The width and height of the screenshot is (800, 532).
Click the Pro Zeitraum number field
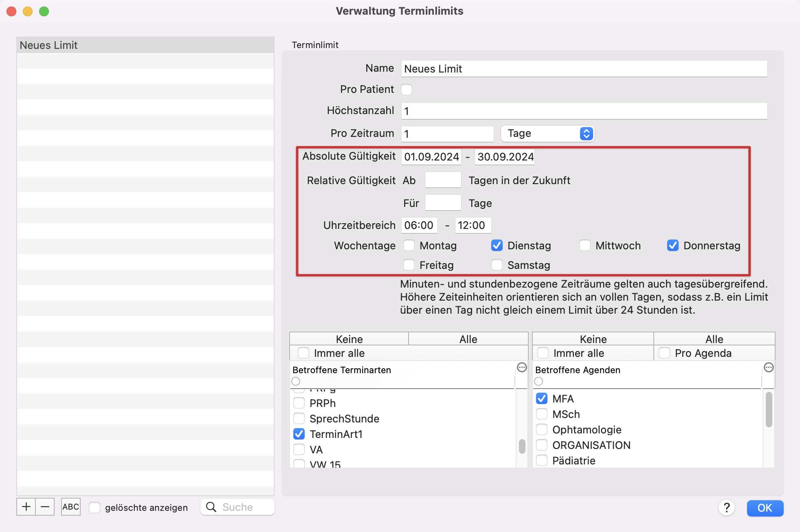click(x=447, y=134)
